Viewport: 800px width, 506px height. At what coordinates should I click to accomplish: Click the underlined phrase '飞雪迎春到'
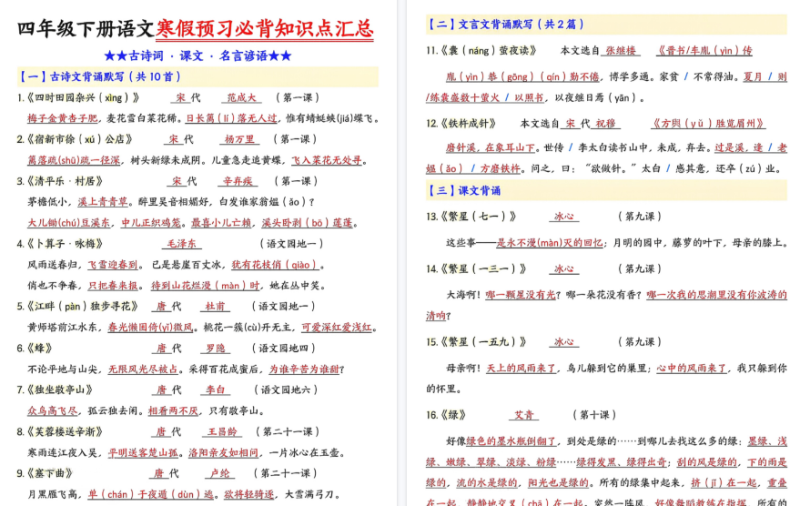pyautogui.click(x=113, y=265)
